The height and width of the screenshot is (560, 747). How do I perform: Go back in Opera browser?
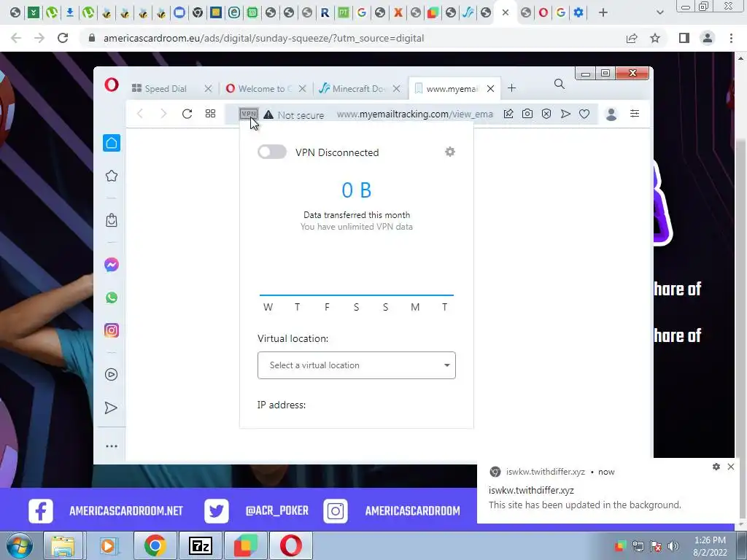pyautogui.click(x=139, y=114)
